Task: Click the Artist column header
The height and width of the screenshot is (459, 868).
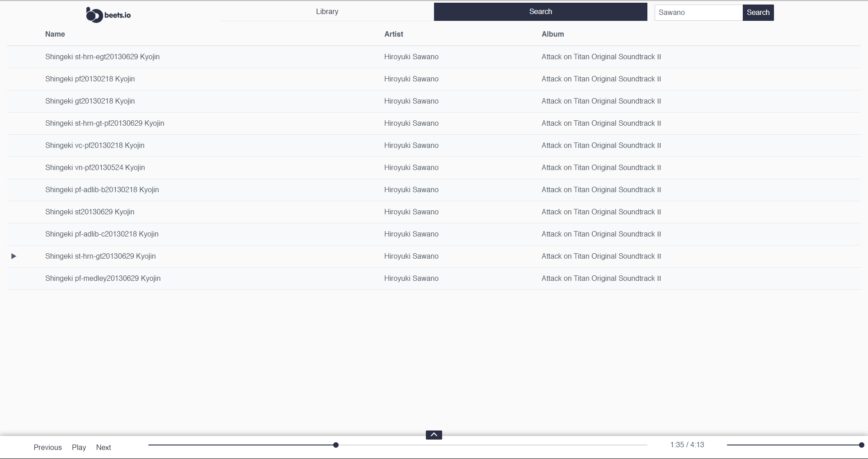Action: click(x=394, y=34)
